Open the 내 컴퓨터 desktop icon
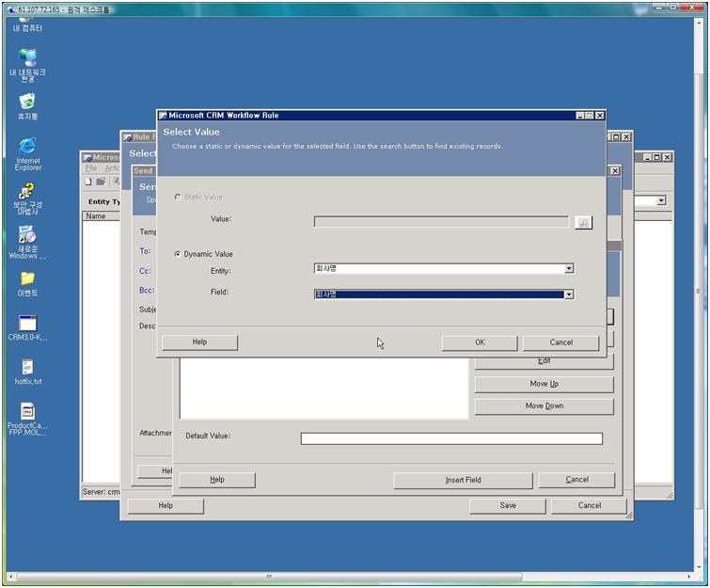The width and height of the screenshot is (710, 588). click(27, 24)
